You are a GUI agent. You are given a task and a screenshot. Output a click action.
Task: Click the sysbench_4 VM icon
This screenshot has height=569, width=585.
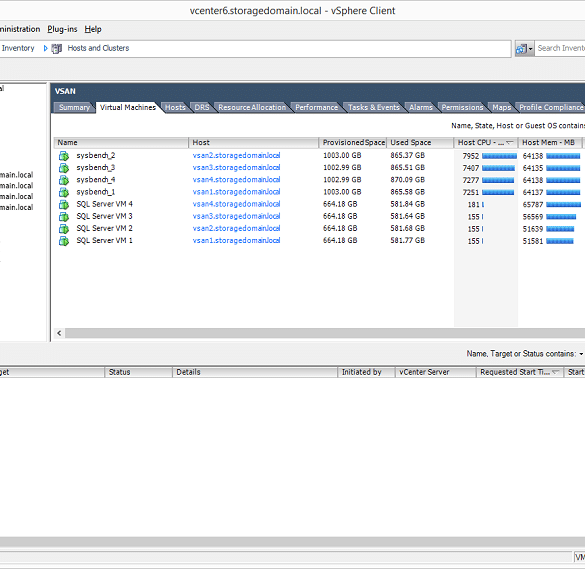tap(64, 180)
